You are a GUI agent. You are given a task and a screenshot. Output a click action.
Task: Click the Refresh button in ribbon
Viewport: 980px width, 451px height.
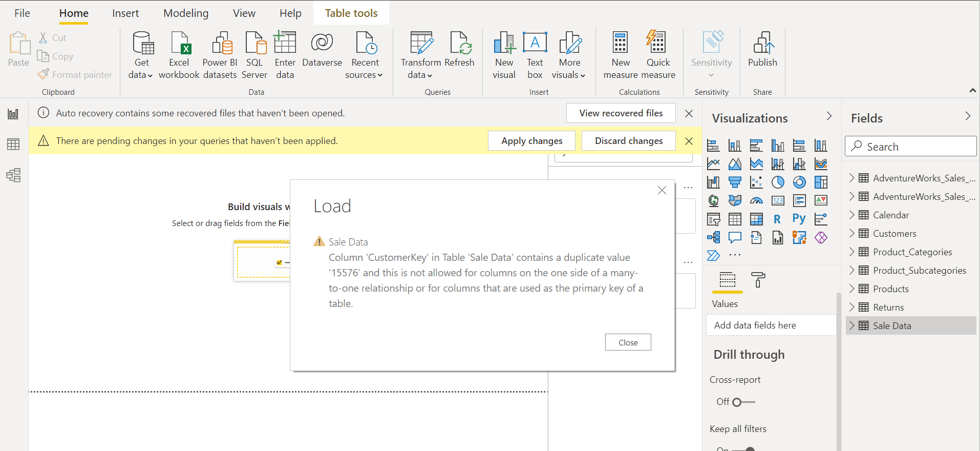point(459,50)
